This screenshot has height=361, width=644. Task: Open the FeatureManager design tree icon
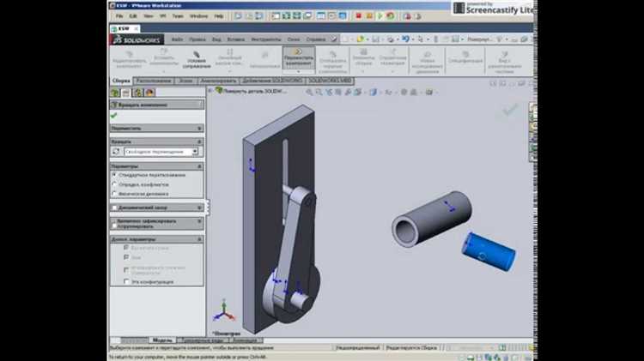(x=114, y=93)
